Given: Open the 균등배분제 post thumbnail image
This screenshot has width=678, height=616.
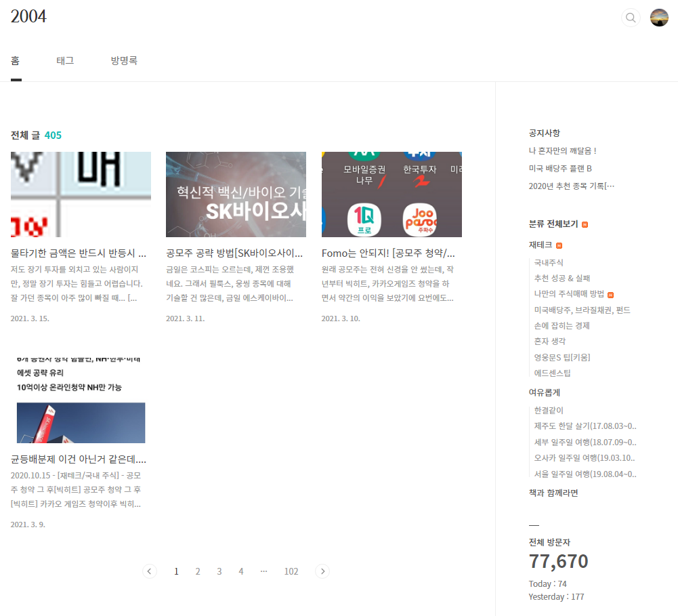Looking at the screenshot, I should click(81, 400).
